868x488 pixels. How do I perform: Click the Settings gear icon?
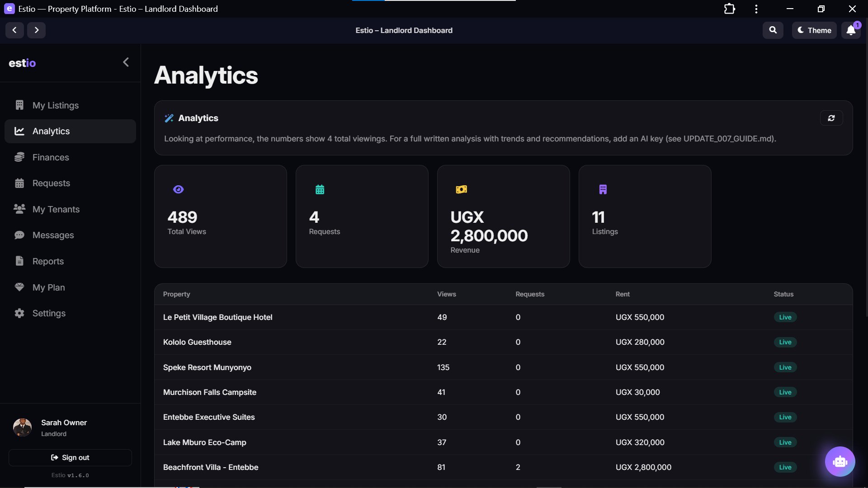coord(19,313)
